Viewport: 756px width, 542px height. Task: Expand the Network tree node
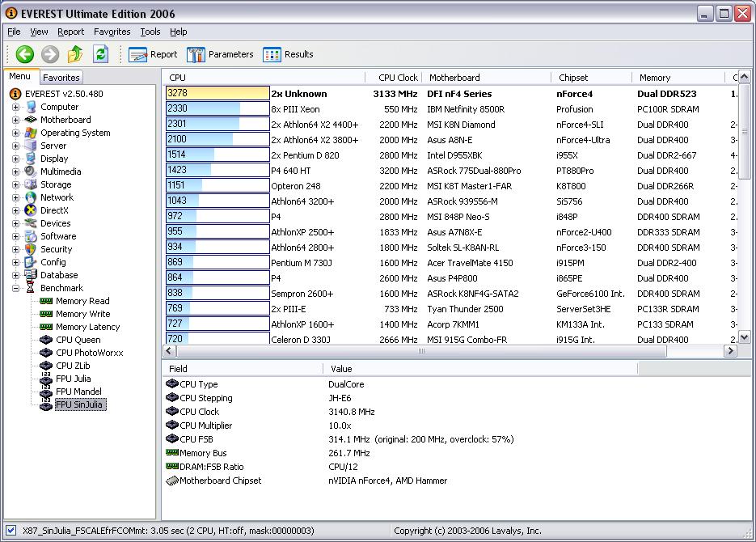(16, 197)
